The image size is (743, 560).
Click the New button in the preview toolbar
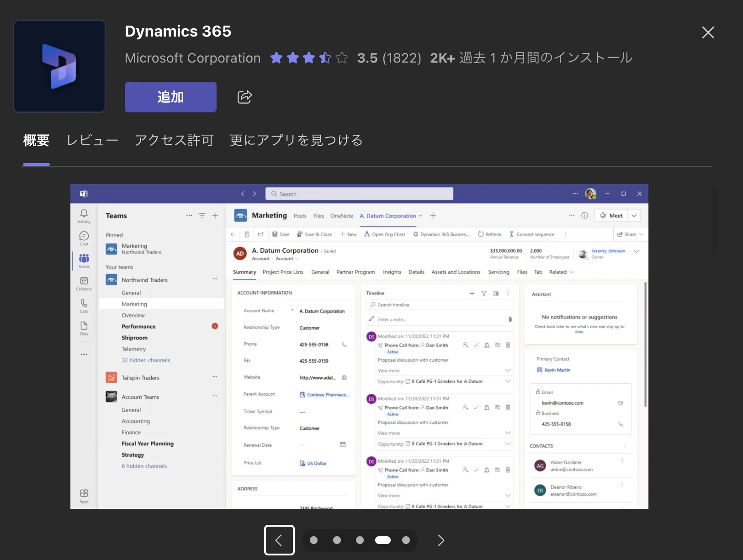click(x=348, y=234)
